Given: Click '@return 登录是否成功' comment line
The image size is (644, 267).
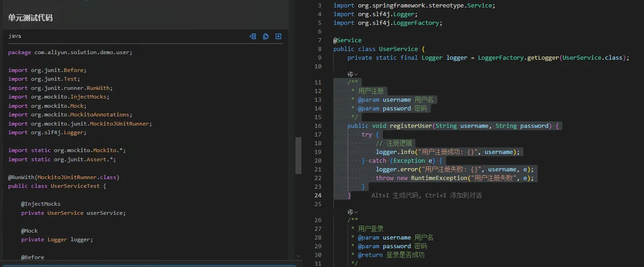Looking at the screenshot, I should [x=387, y=255].
